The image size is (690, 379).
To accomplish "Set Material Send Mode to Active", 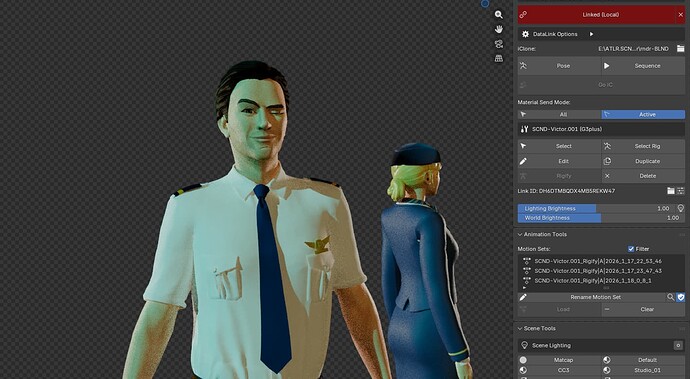I will pyautogui.click(x=643, y=114).
